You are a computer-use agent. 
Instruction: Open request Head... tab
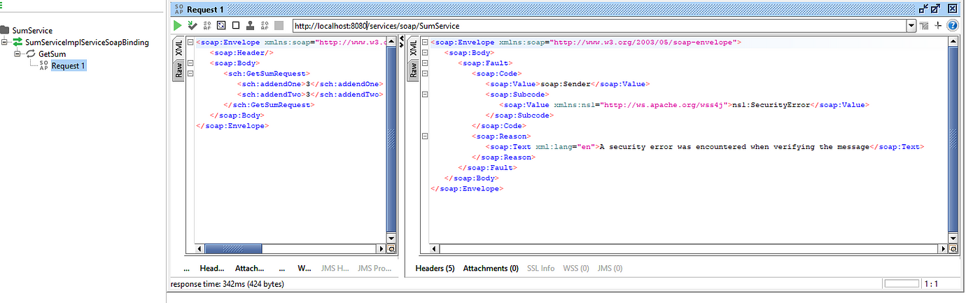click(x=212, y=268)
